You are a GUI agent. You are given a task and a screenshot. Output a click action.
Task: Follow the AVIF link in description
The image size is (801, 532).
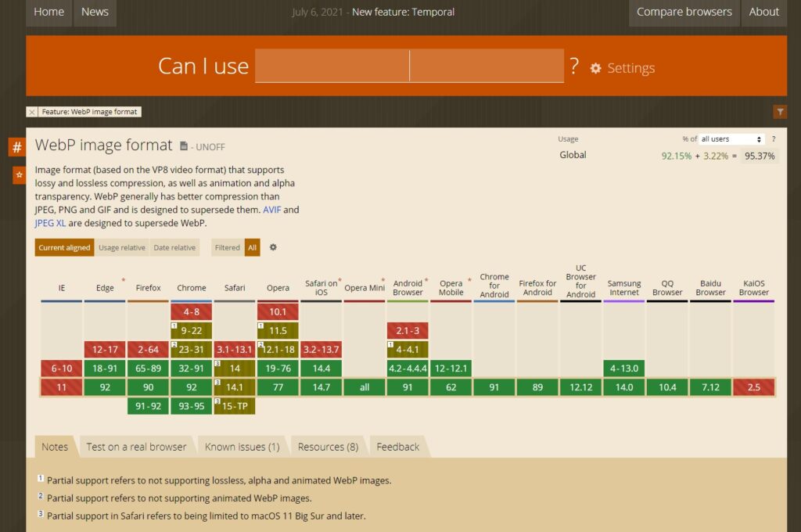click(271, 210)
